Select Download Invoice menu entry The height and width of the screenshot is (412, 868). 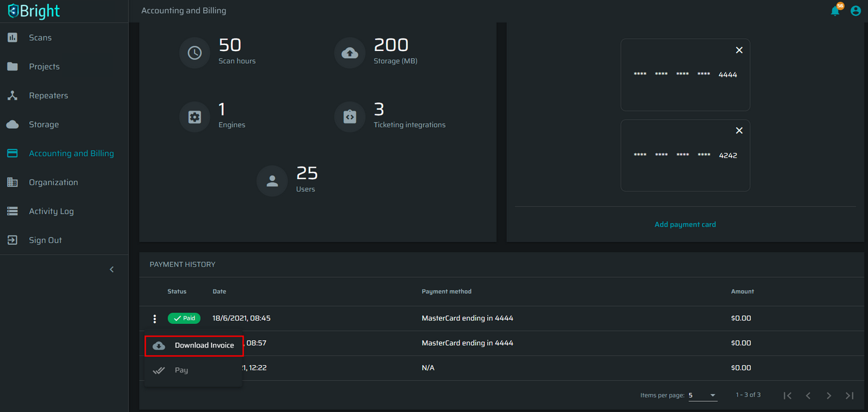(x=194, y=345)
